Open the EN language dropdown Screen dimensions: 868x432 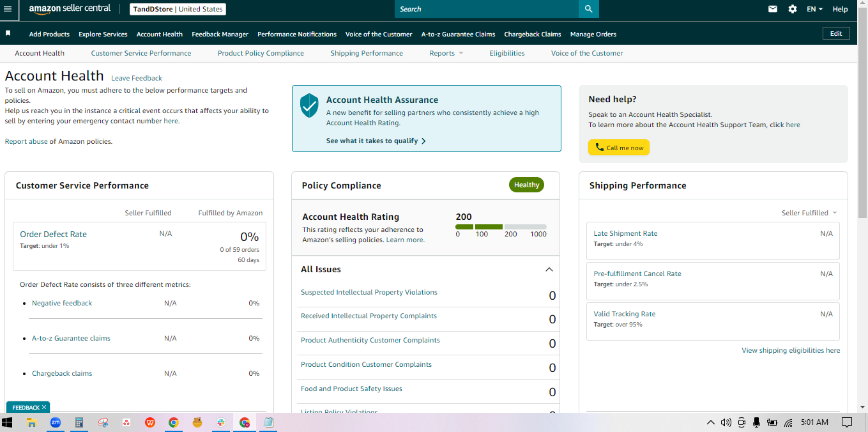[x=814, y=9]
